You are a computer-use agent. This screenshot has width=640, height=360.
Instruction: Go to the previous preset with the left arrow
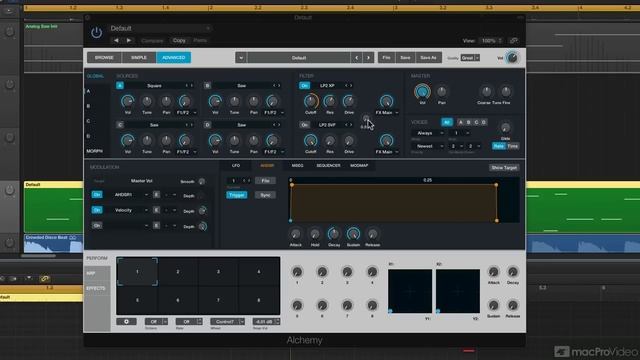point(116,40)
